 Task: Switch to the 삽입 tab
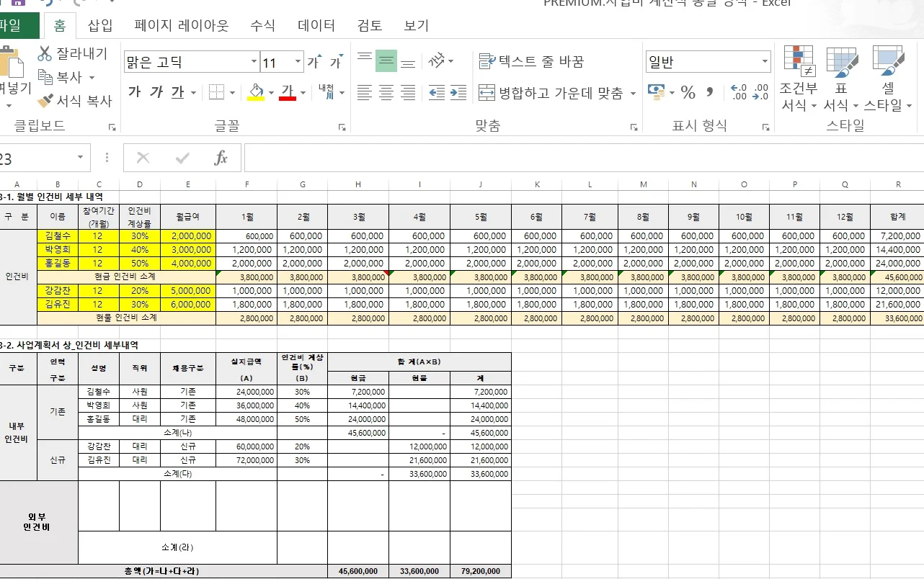point(100,25)
